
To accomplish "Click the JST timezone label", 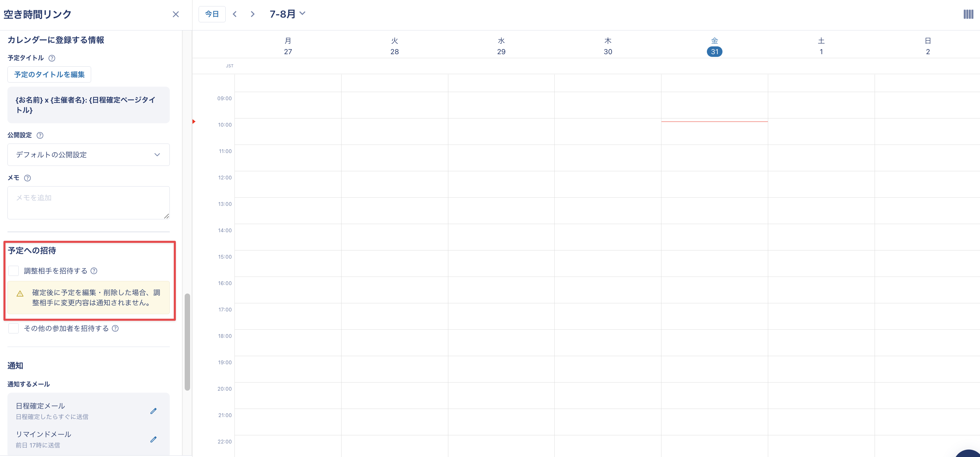I will pos(230,66).
